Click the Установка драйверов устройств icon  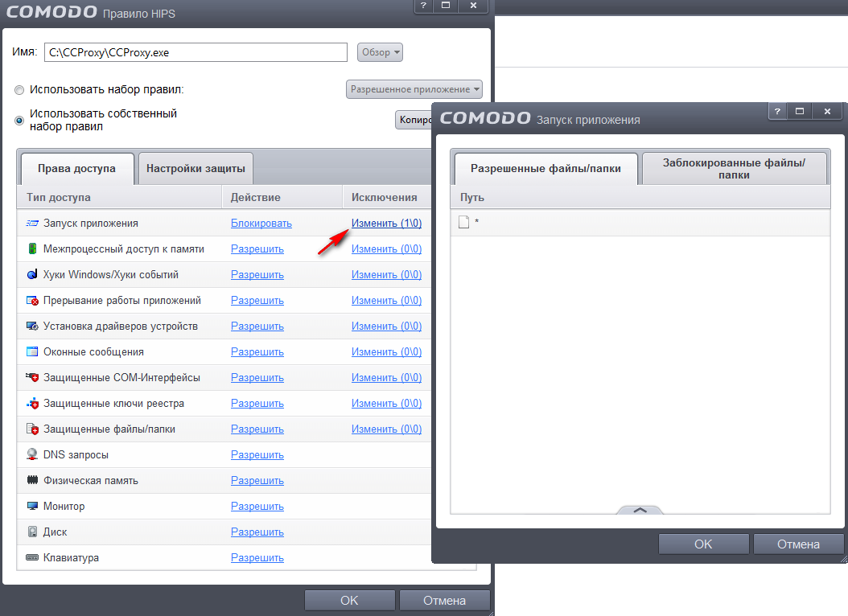point(32,326)
